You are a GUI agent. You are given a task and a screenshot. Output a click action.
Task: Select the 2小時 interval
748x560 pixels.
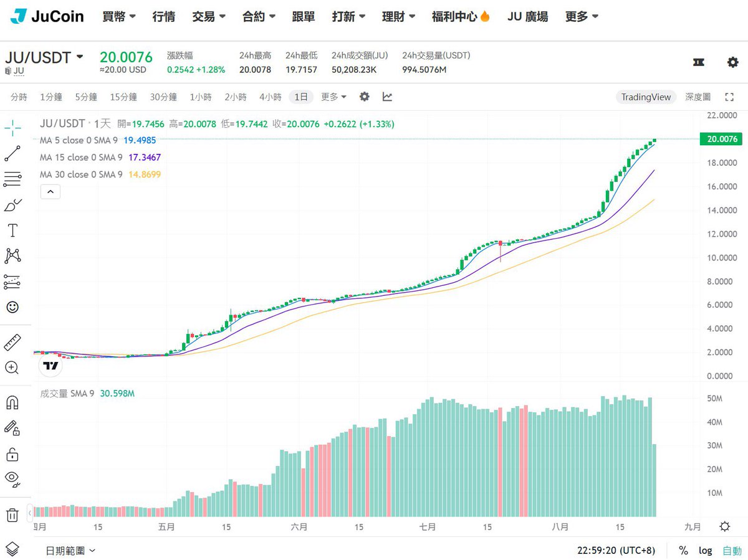point(236,97)
